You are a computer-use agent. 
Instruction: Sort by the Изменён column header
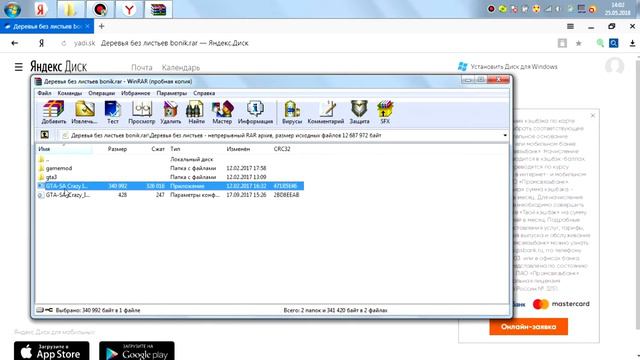point(238,149)
